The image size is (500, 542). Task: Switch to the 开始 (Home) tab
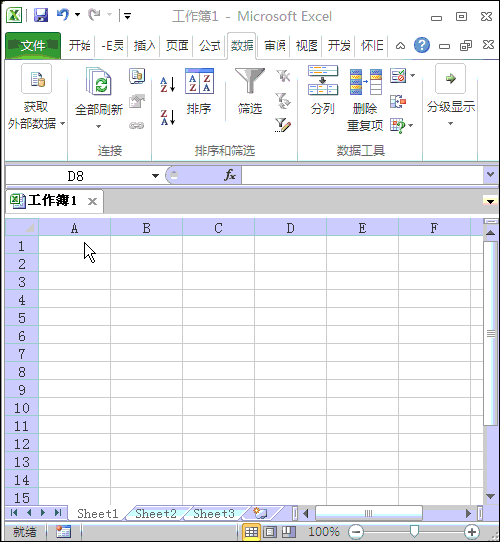[x=79, y=46]
